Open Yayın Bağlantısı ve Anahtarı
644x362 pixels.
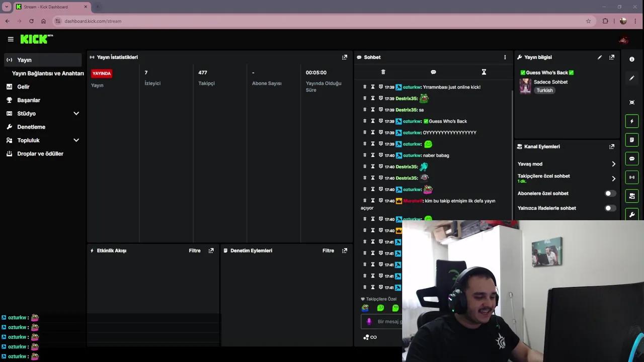tap(47, 73)
